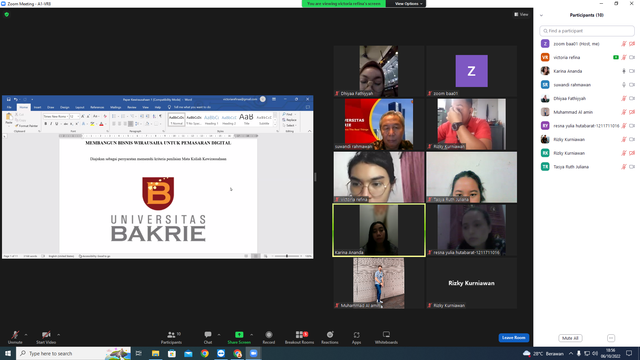Collapse participants panel with top-left chevron

pyautogui.click(x=541, y=15)
